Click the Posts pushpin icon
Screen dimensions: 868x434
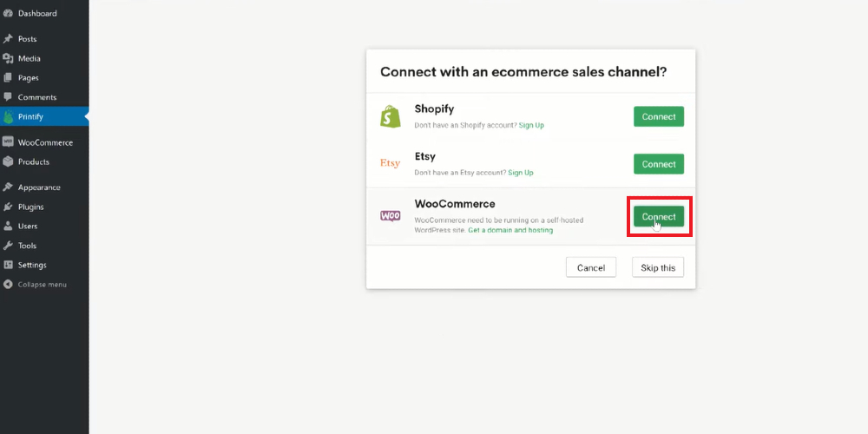point(8,39)
